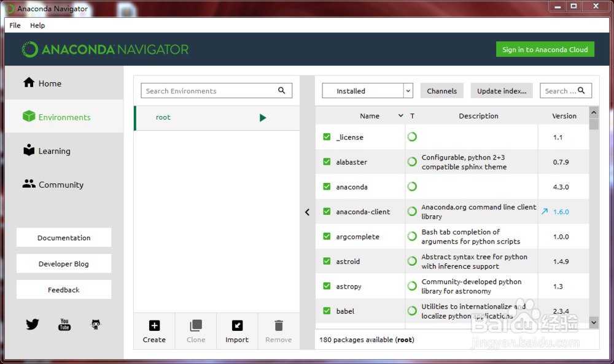Click the package list scrollbar up arrow
Screen dimensions: 614x364
tap(594, 113)
